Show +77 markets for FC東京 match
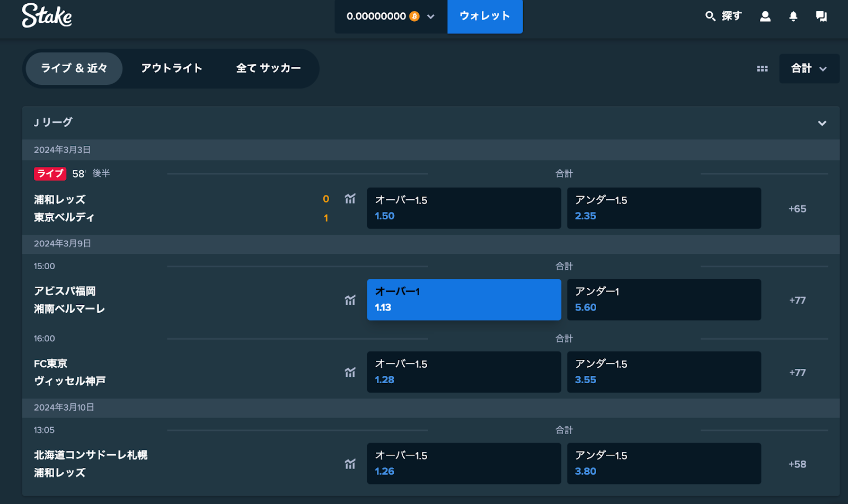The image size is (848, 504). (x=797, y=373)
